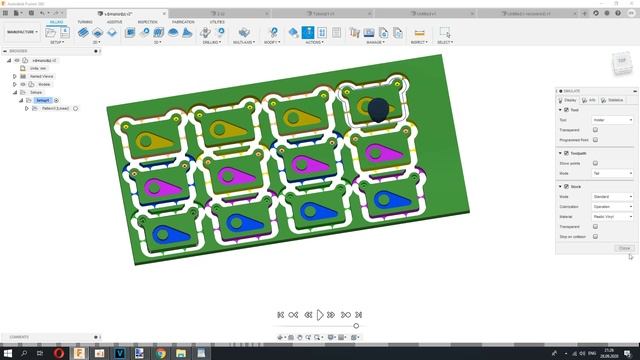Select the Measure ruler icon under Inspect
Viewport: 640px width, 360px height.
pos(419,33)
